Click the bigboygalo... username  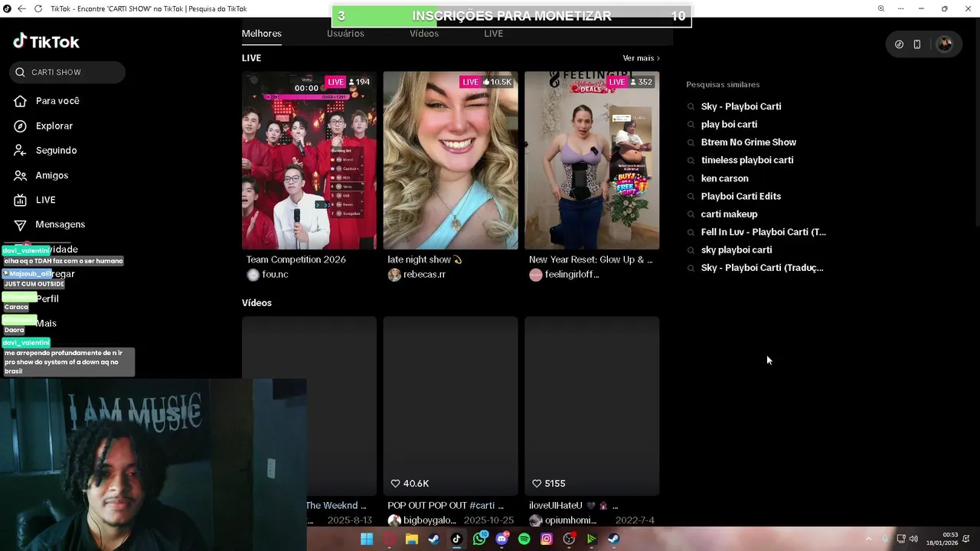click(430, 520)
